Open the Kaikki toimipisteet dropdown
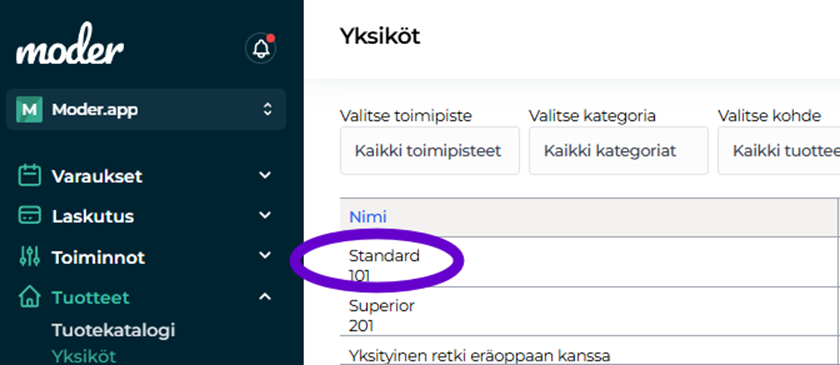This screenshot has height=365, width=840. point(430,151)
